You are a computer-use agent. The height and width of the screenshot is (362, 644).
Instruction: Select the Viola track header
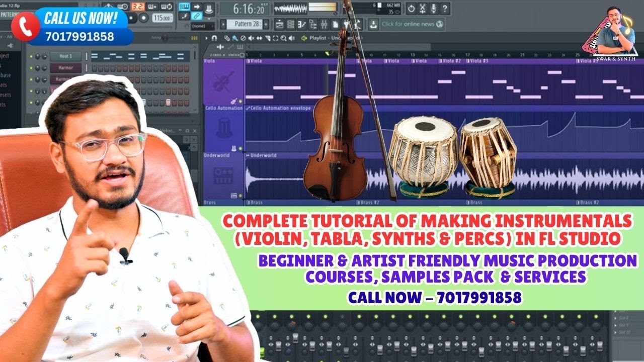click(x=223, y=81)
